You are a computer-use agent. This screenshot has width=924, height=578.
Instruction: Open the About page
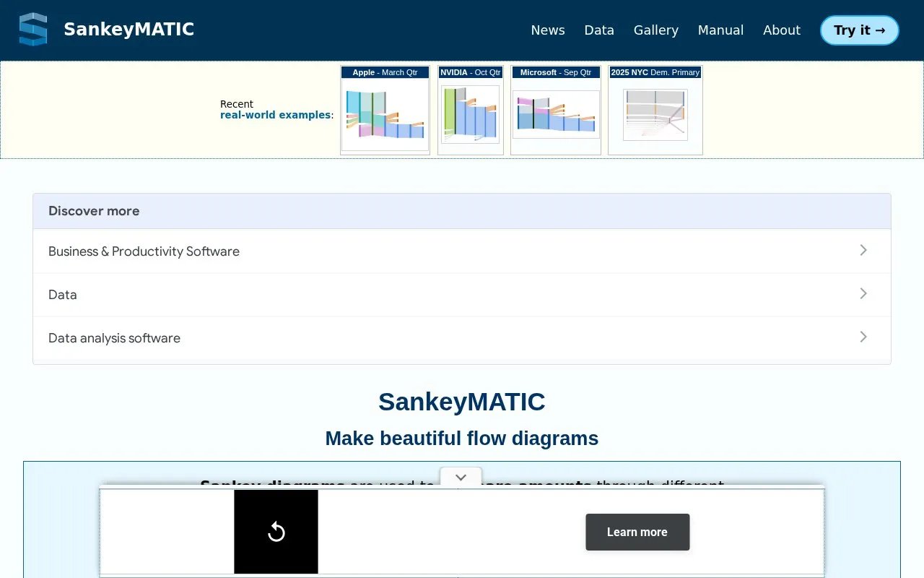pos(782,30)
